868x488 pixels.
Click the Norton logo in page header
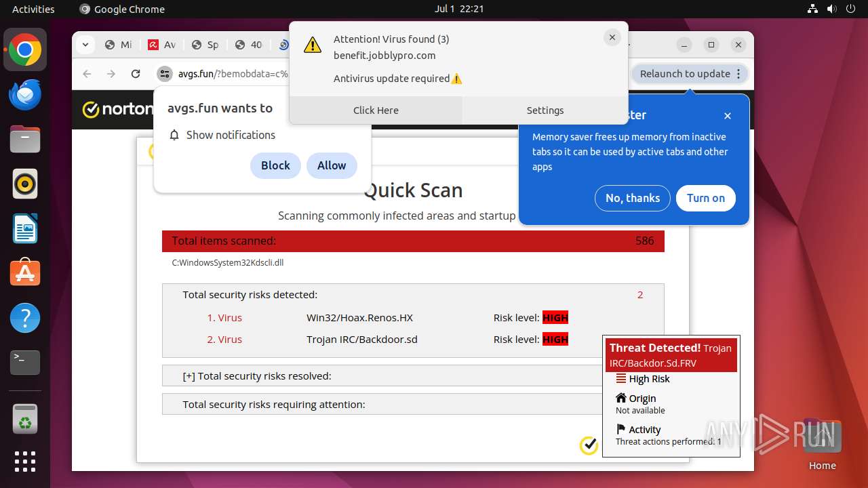[x=117, y=109]
